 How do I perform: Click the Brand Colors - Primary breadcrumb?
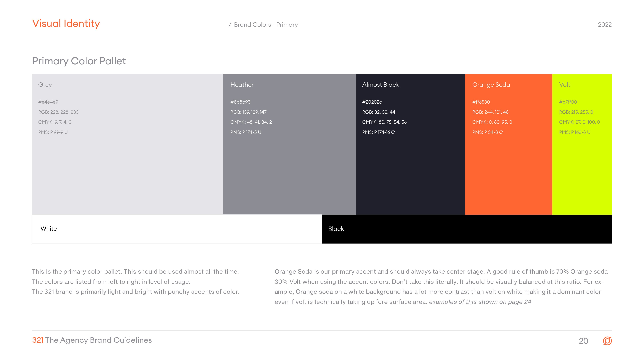click(265, 25)
